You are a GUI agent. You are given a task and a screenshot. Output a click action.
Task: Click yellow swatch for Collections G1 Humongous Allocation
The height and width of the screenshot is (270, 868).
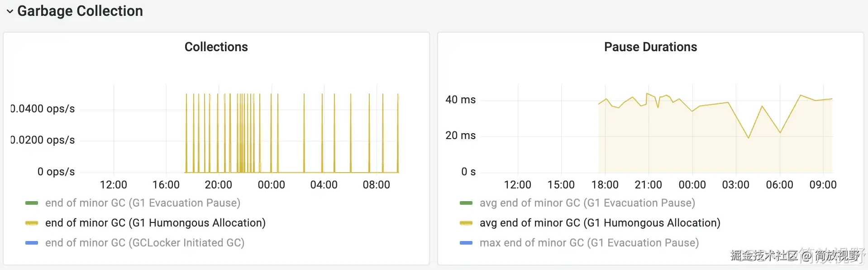click(x=32, y=223)
